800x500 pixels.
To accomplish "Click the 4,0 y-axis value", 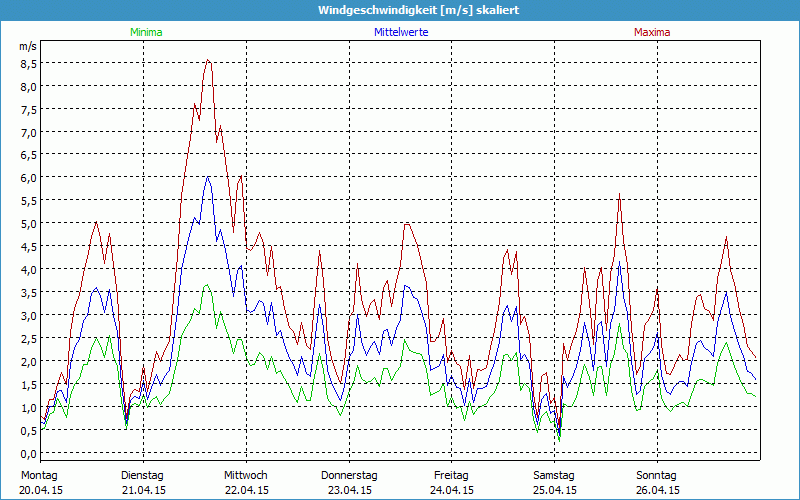I will (x=28, y=270).
